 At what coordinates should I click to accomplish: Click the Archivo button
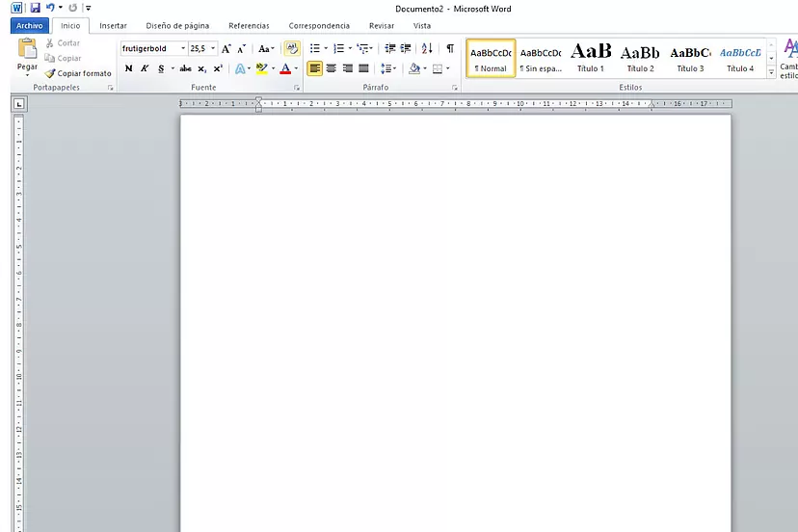30,25
